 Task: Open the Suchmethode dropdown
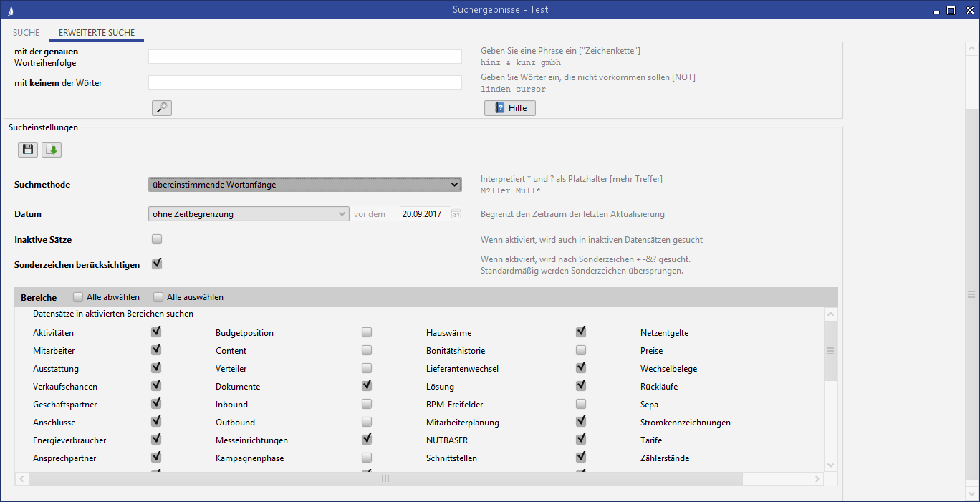[304, 185]
